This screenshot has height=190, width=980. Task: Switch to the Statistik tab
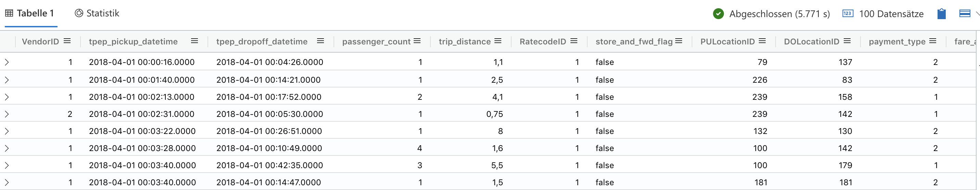(97, 14)
